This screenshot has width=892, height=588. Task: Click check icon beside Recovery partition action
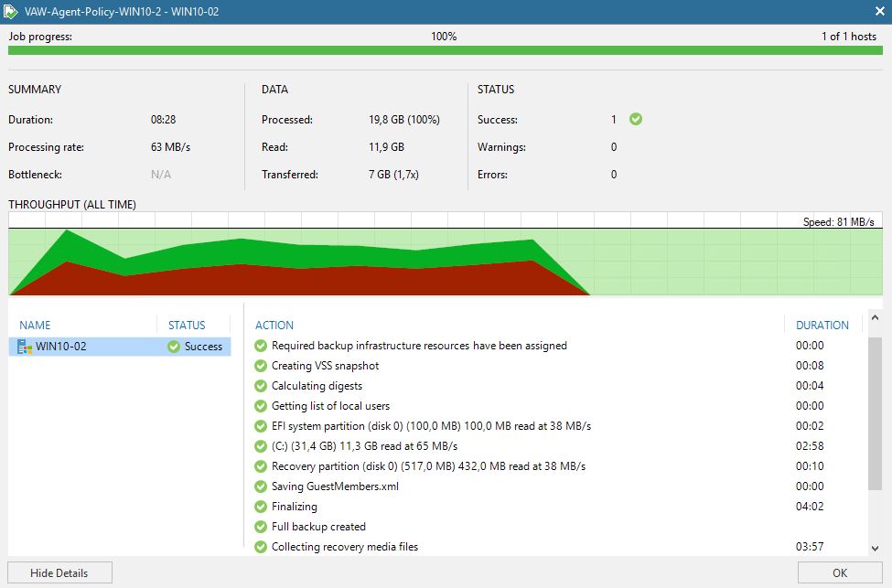click(x=261, y=466)
